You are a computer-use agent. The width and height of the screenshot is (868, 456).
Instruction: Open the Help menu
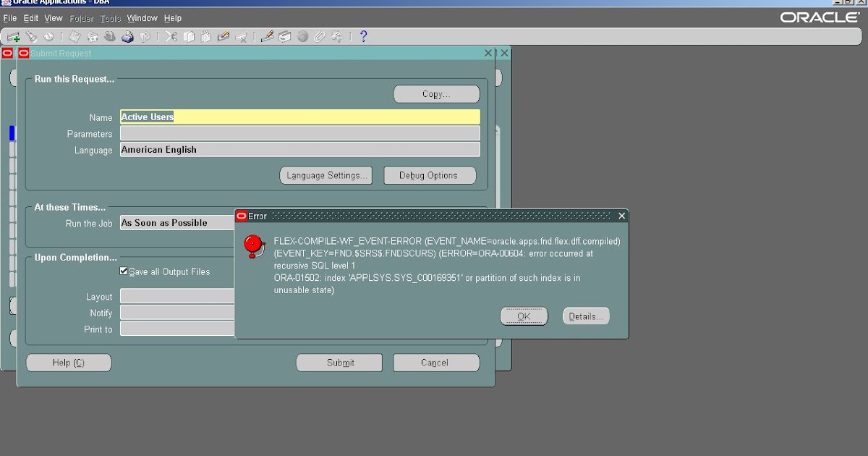pos(173,18)
